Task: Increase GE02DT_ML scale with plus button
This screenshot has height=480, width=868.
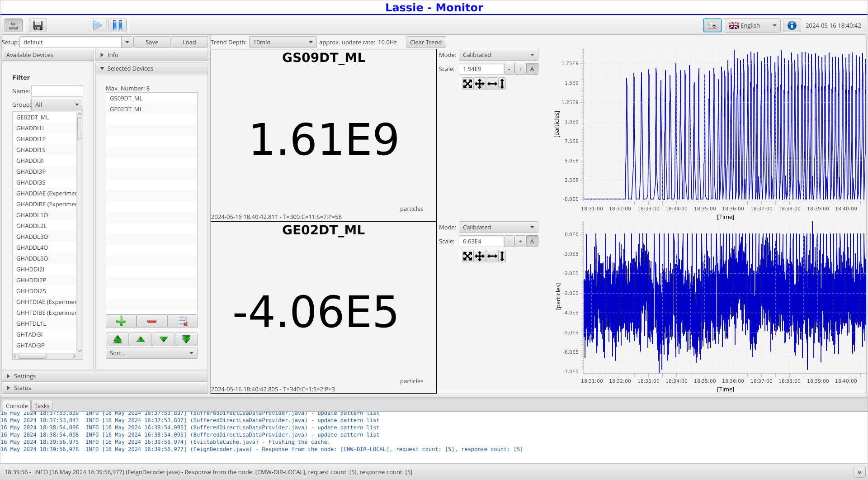Action: pos(520,241)
